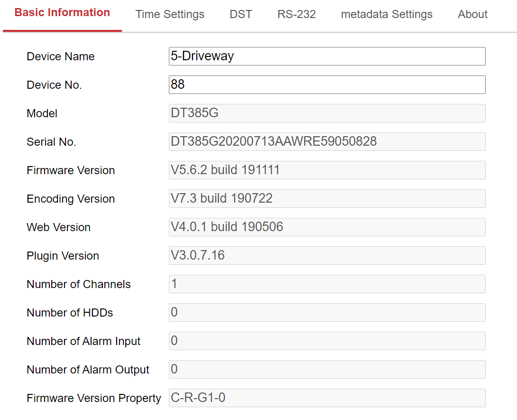Viewport: 517px width, 420px height.
Task: Select the metadata Settings tab
Action: tap(387, 14)
